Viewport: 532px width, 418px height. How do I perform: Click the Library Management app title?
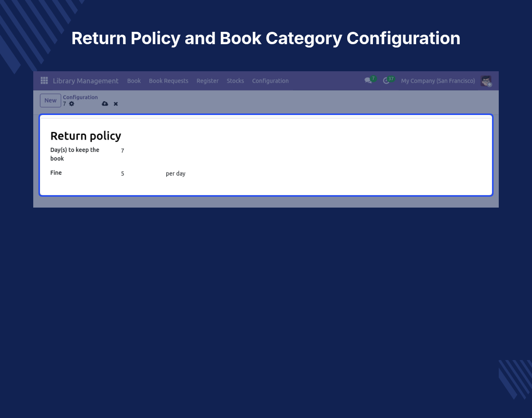point(85,81)
